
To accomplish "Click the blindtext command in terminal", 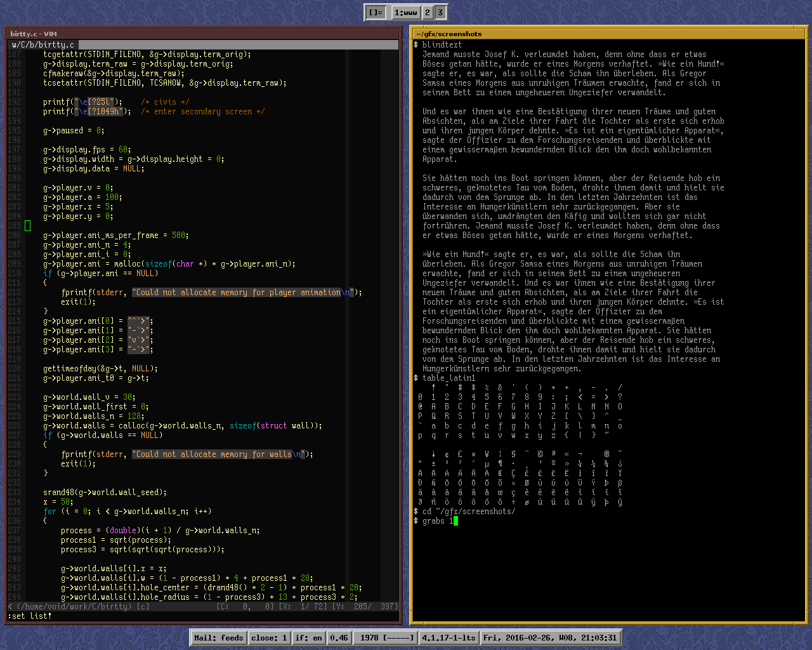I will pyautogui.click(x=442, y=44).
